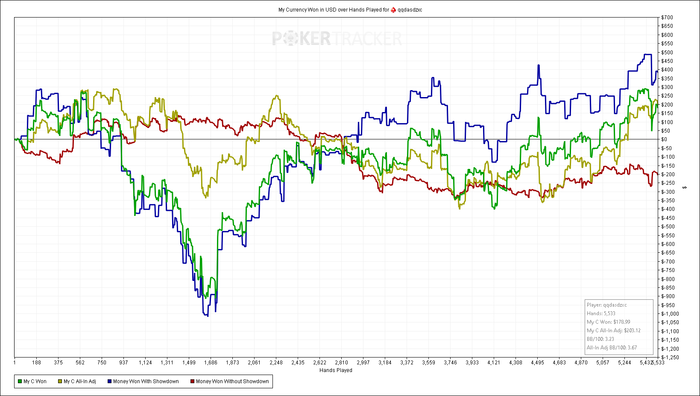
Task: Select the 'My C Won' legend label
Action: [x=35, y=381]
